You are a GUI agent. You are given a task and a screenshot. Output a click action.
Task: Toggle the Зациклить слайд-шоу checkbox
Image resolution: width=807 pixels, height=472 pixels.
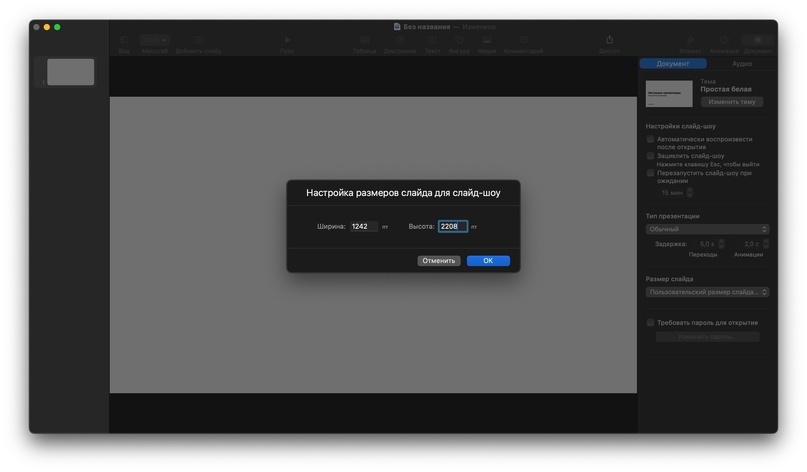pyautogui.click(x=651, y=156)
